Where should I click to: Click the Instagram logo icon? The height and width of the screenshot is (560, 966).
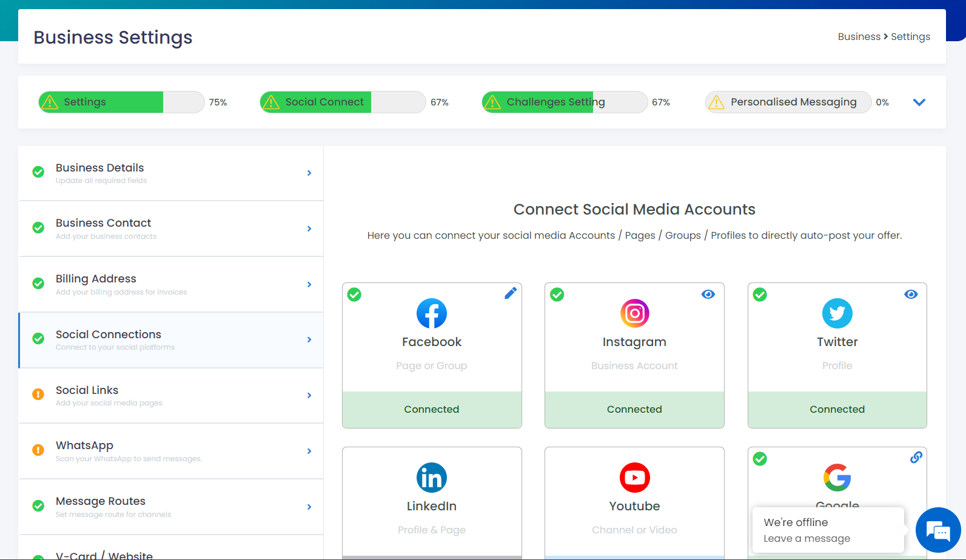[634, 313]
